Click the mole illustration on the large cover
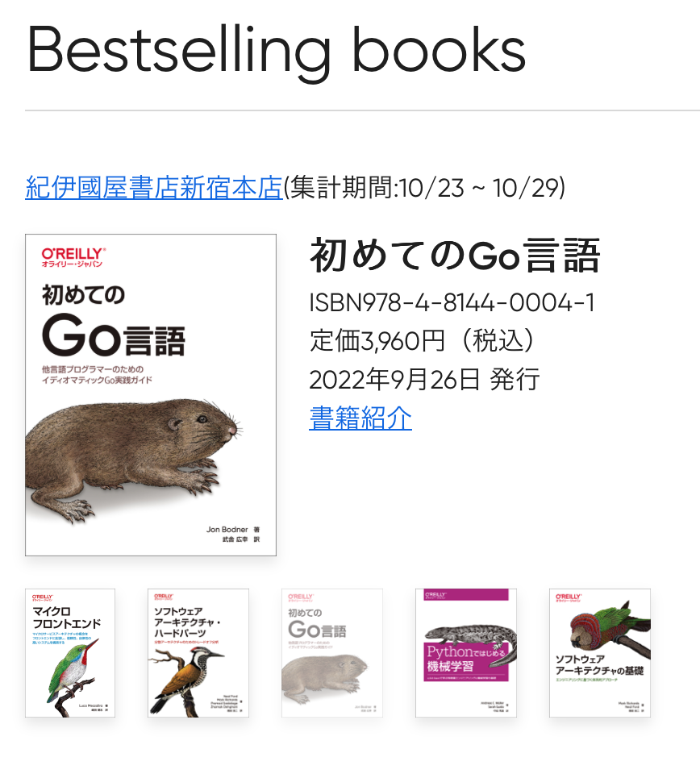 132,459
